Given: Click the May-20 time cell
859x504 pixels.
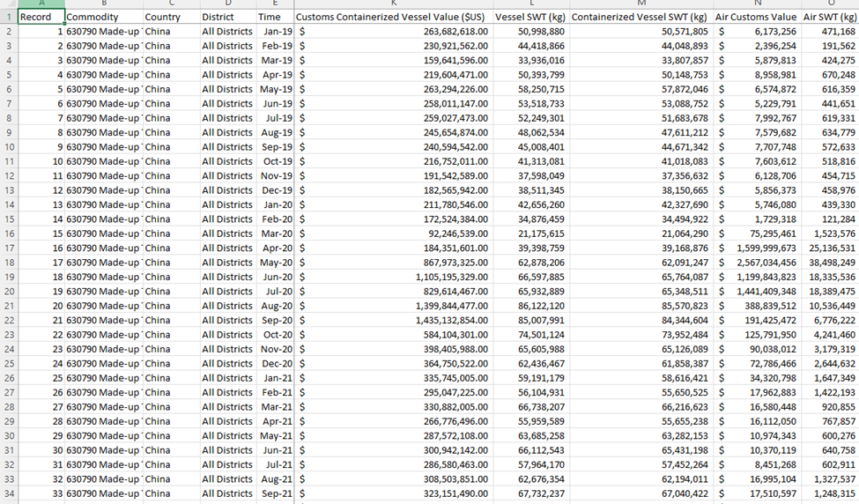Looking at the screenshot, I should coord(275,263).
